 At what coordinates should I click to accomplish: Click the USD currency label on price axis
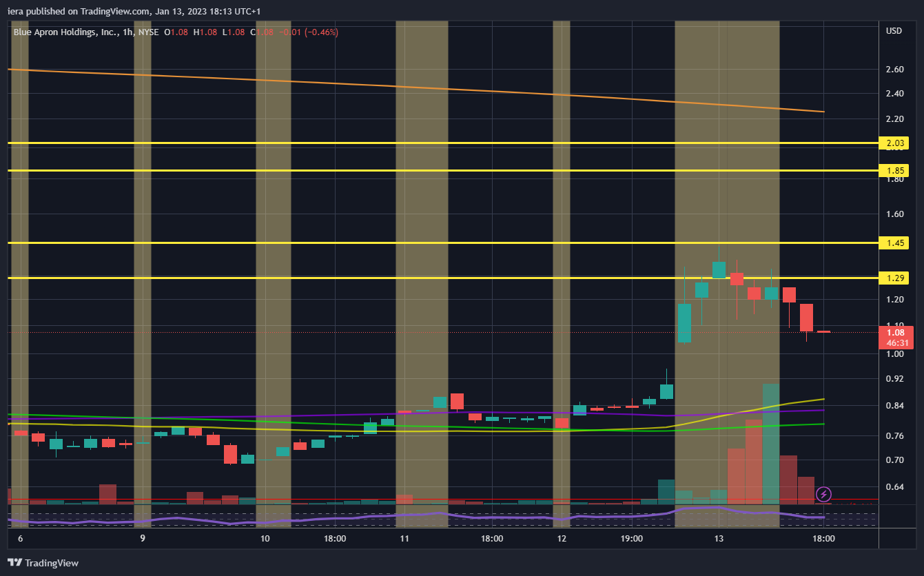tap(894, 31)
